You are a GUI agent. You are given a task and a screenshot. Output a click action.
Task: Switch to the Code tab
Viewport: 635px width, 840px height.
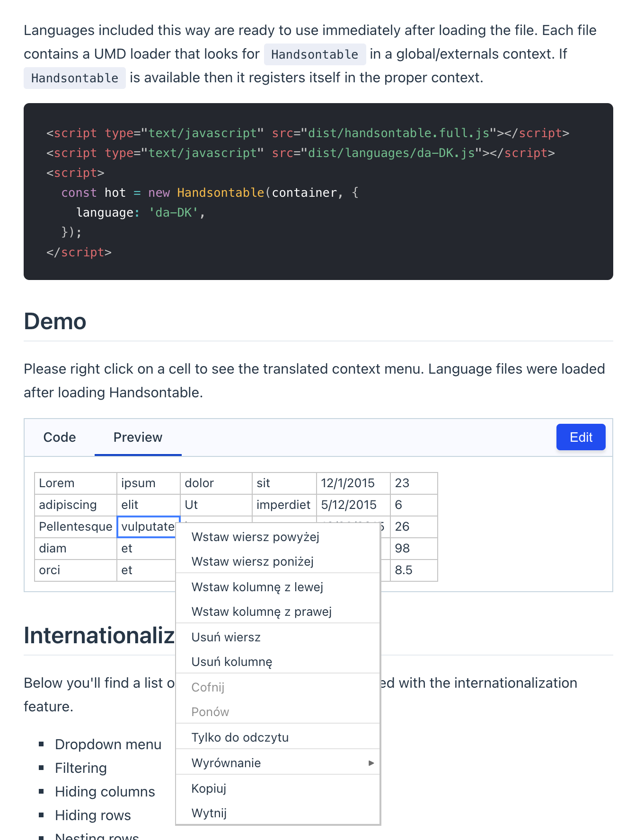pyautogui.click(x=60, y=437)
